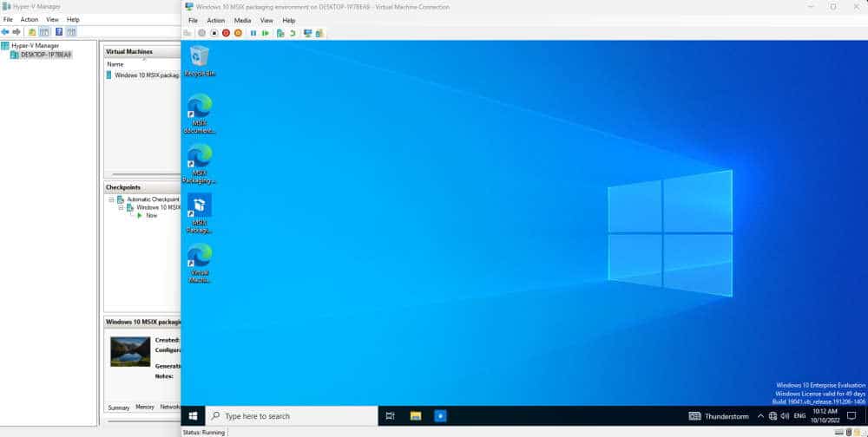Select Recycle Bin on VM desktop
This screenshot has height=437, width=868.
point(200,61)
